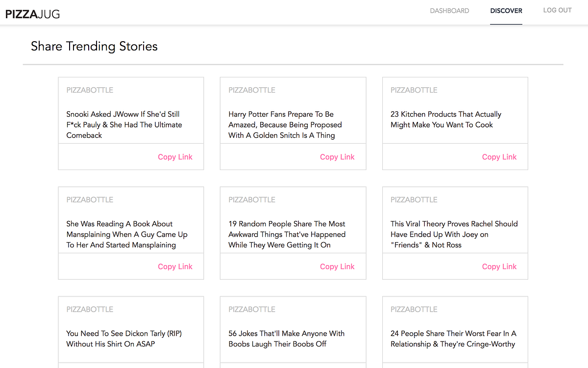Screen dimensions: 588x368
Task: Open the 24 People Worst Fear headline
Action: tap(453, 339)
